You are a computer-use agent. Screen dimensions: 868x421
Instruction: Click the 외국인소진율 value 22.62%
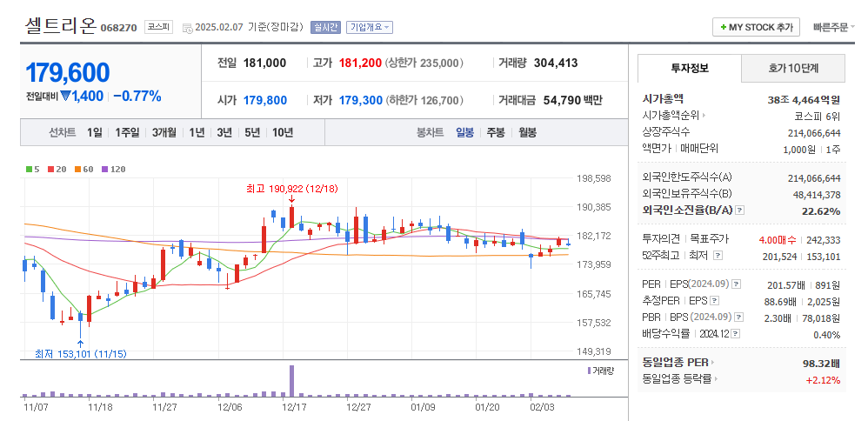(821, 211)
